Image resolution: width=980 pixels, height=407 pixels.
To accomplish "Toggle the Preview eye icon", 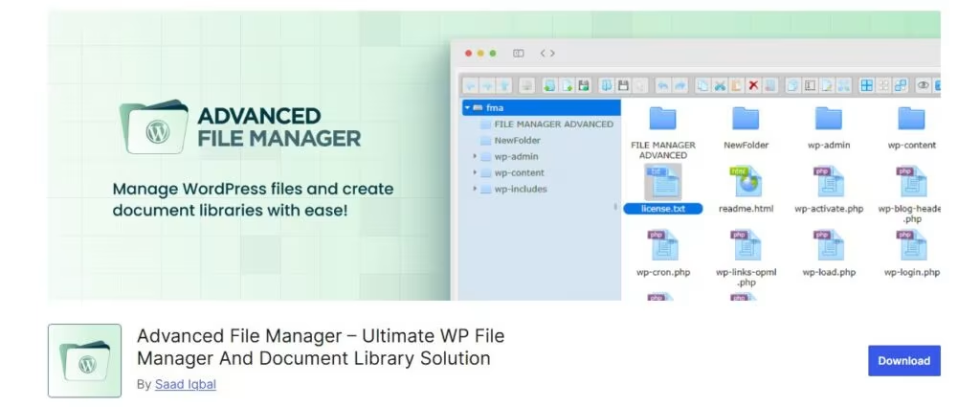I will coord(923,85).
